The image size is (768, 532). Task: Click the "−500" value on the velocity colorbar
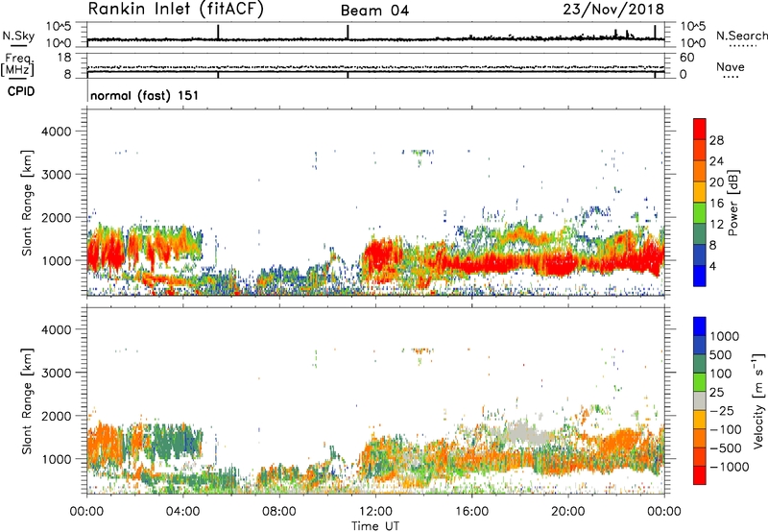[726, 448]
